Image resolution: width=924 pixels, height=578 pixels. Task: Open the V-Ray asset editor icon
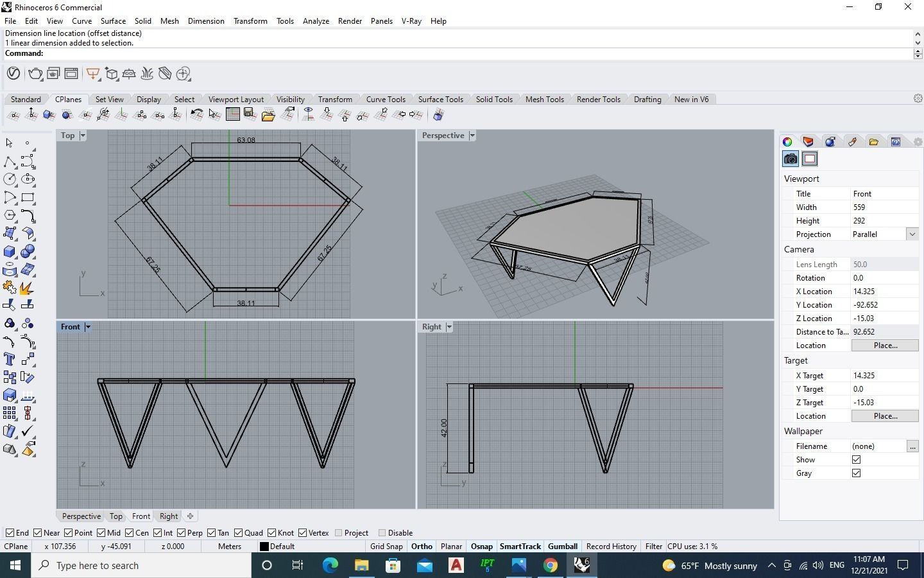(x=13, y=73)
